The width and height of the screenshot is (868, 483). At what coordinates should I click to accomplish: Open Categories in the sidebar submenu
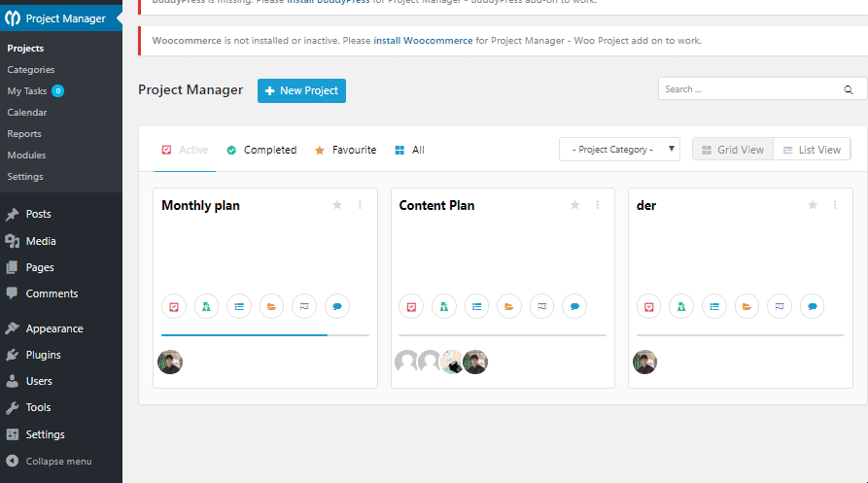pyautogui.click(x=31, y=70)
